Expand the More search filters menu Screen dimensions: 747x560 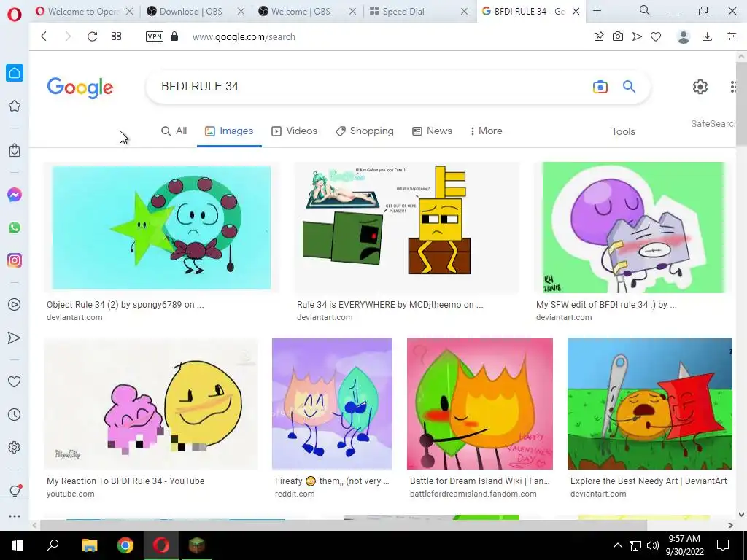[486, 131]
